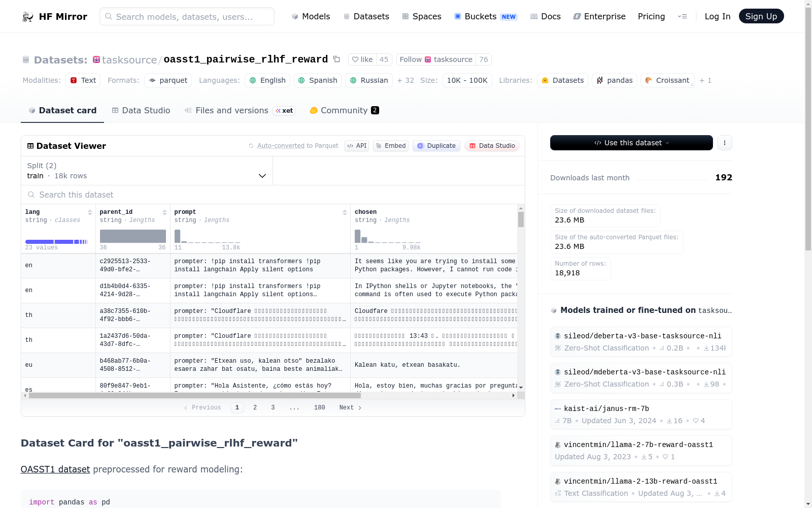Open the Data Studio button in viewer header

coord(492,146)
